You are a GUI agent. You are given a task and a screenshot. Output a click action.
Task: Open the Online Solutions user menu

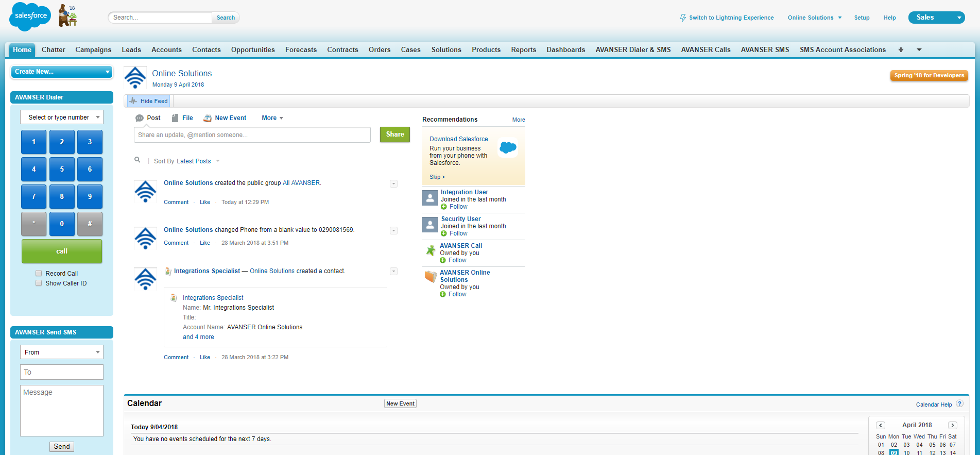(x=815, y=18)
